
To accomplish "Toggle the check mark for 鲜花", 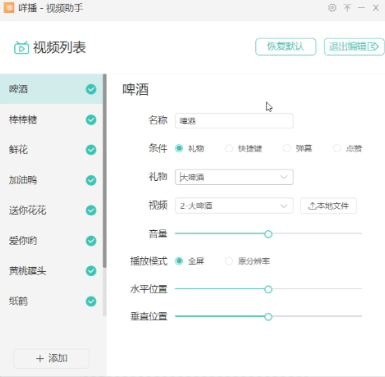I will pyautogui.click(x=91, y=150).
